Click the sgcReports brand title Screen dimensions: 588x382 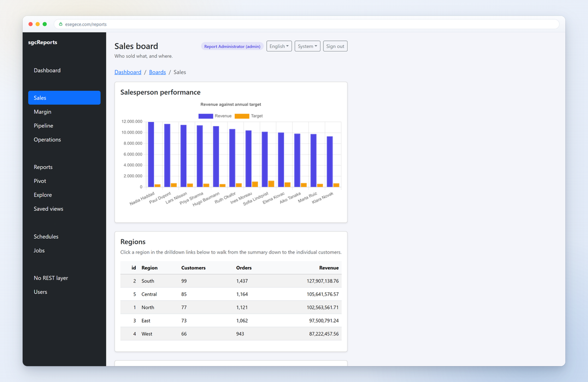pyautogui.click(x=42, y=42)
